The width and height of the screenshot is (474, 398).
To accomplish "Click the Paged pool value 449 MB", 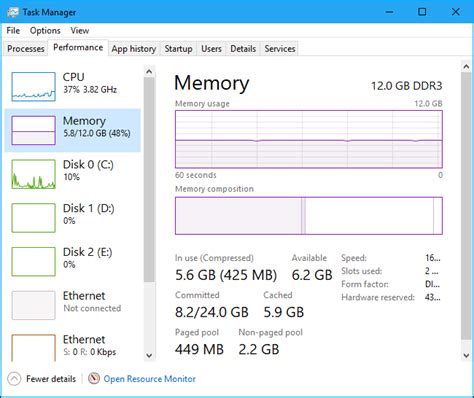I will [199, 349].
